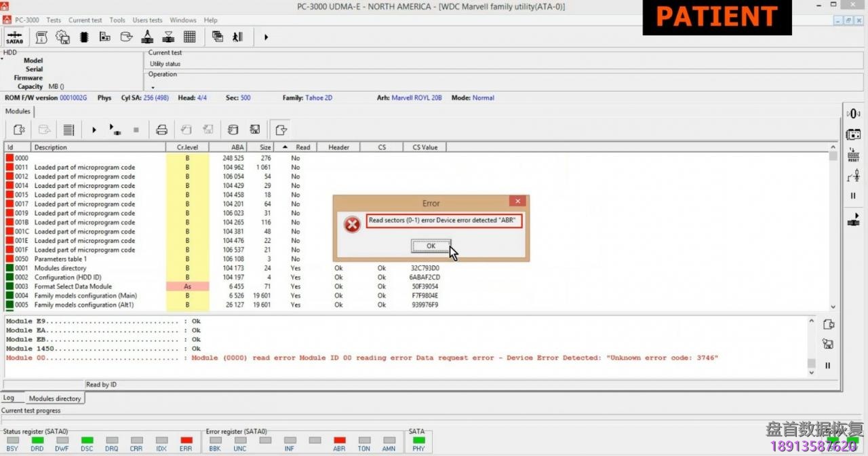Switch to the Log tab
This screenshot has width=868, height=456.
(x=9, y=398)
